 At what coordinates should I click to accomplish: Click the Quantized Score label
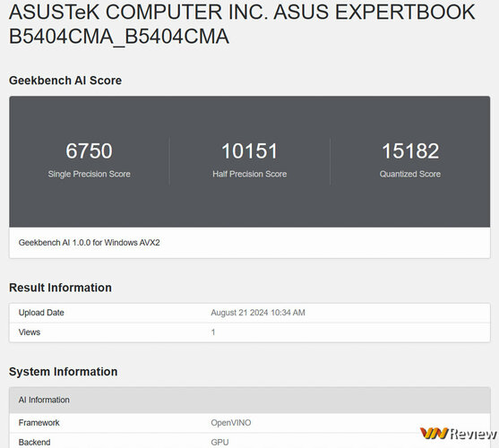pos(410,174)
